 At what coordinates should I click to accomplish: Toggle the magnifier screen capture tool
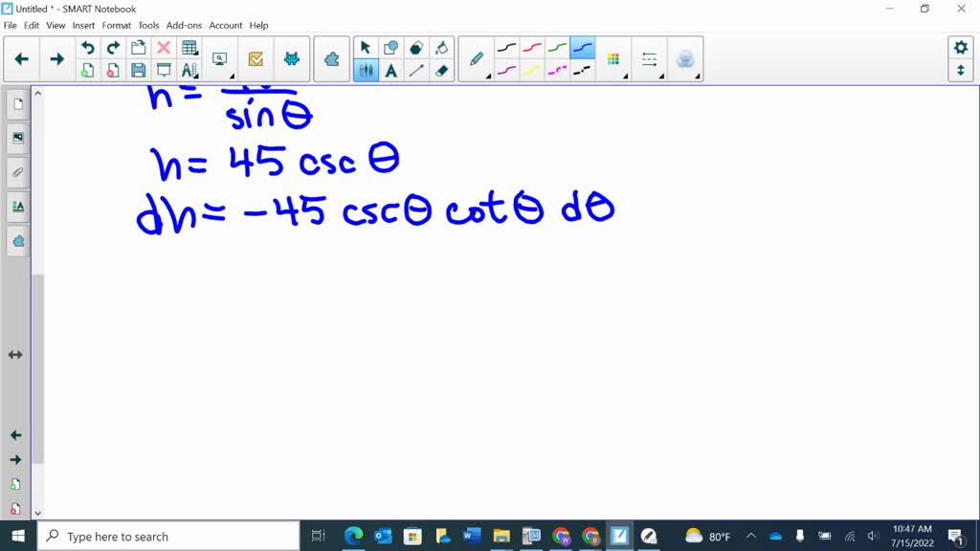coord(220,58)
